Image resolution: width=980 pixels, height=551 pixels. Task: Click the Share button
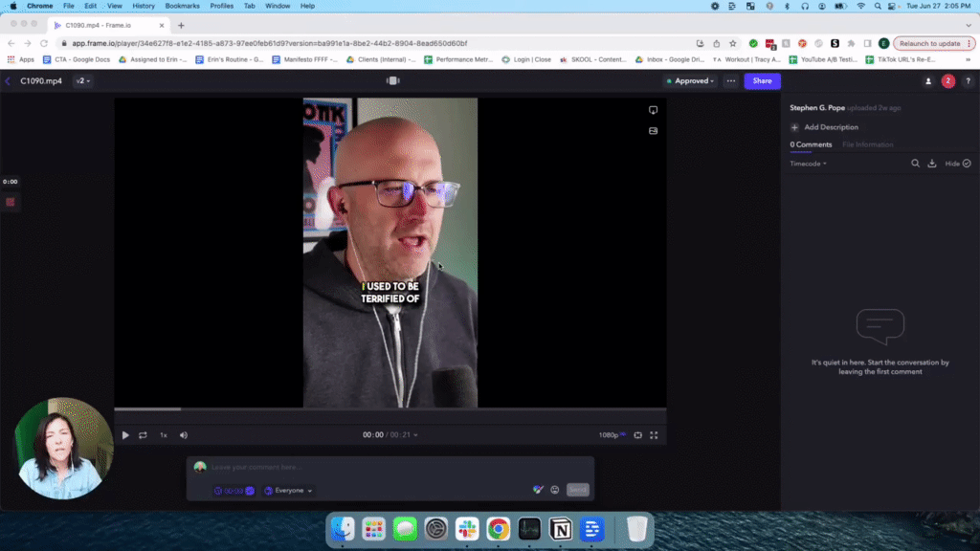762,80
